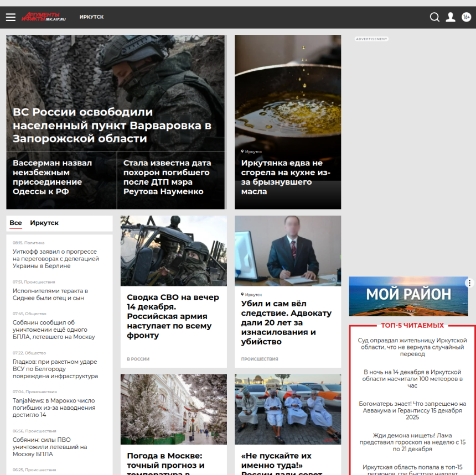Image resolution: width=476 pixels, height=475 pixels.
Task: Open Сводка СВО 14 декабря article
Action: pos(173,316)
